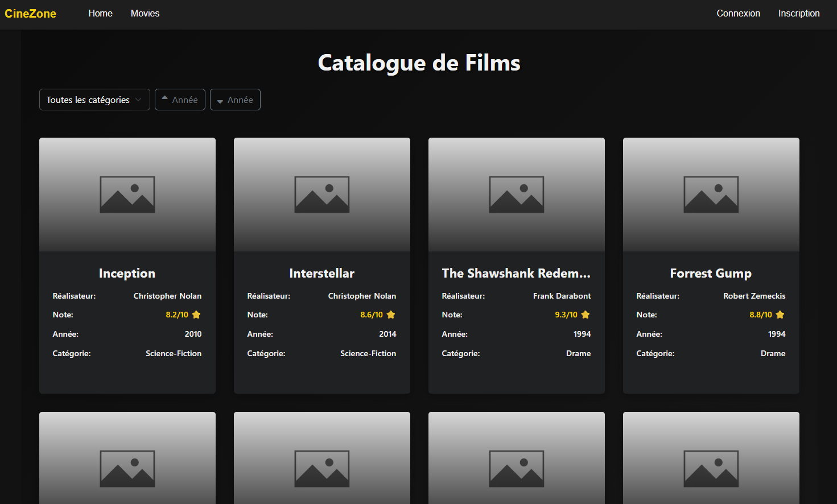Open the Toutes les catégories dropdown

pos(94,100)
